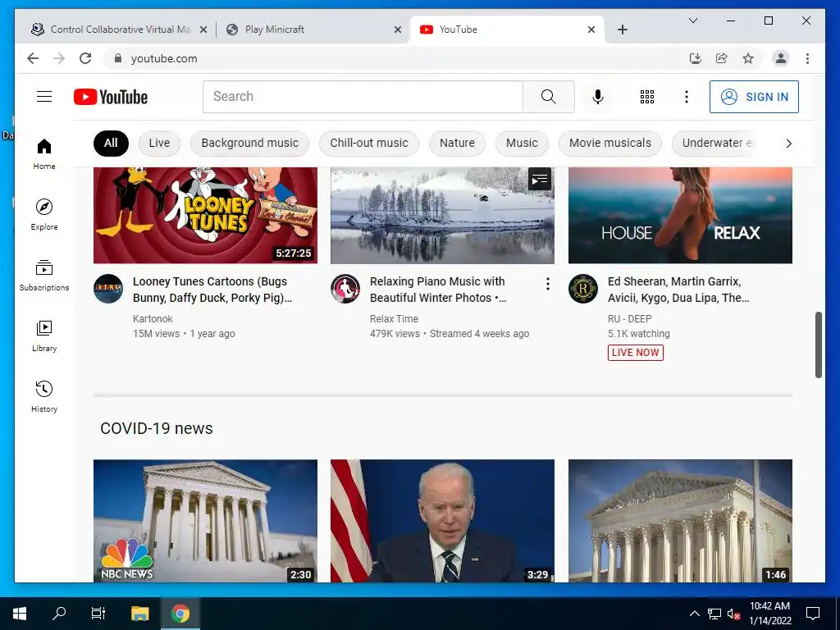Open Library in sidebar
This screenshot has height=630, width=840.
pos(44,336)
